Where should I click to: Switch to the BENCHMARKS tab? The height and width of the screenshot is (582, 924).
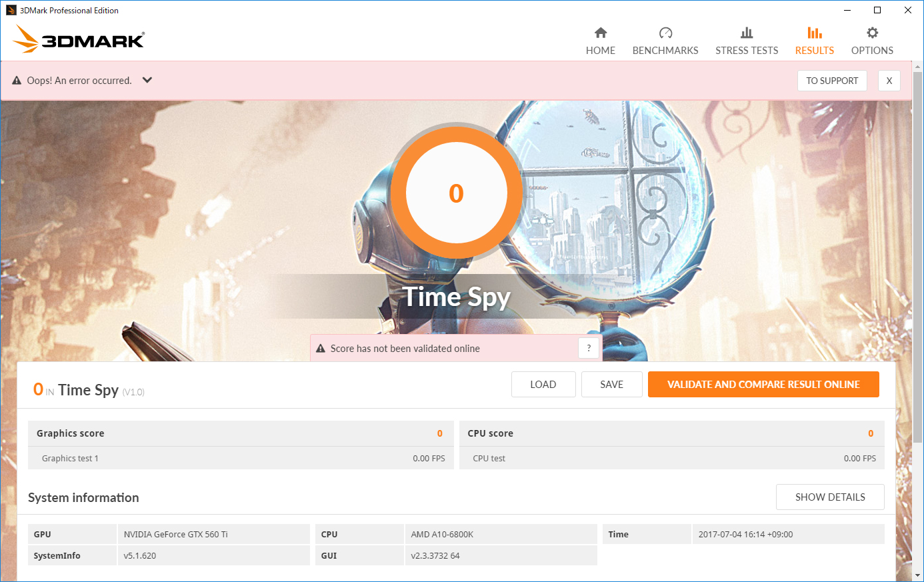pyautogui.click(x=665, y=50)
